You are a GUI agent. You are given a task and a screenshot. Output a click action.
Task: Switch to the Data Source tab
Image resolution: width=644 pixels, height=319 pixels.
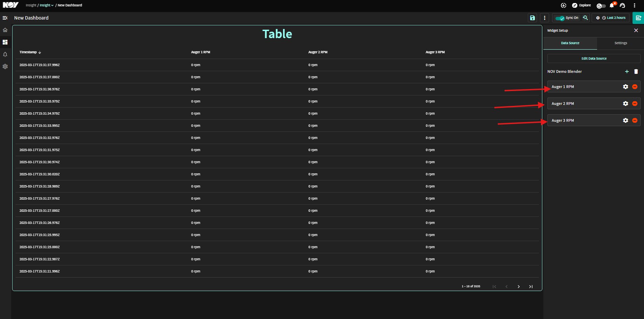[x=570, y=43]
